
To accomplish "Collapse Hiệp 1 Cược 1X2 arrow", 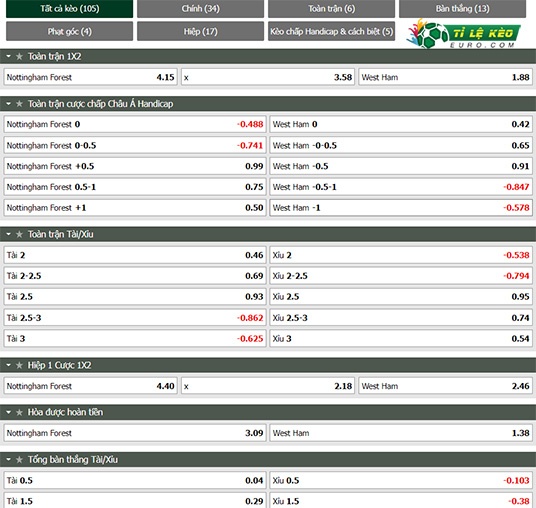I will coord(9,365).
